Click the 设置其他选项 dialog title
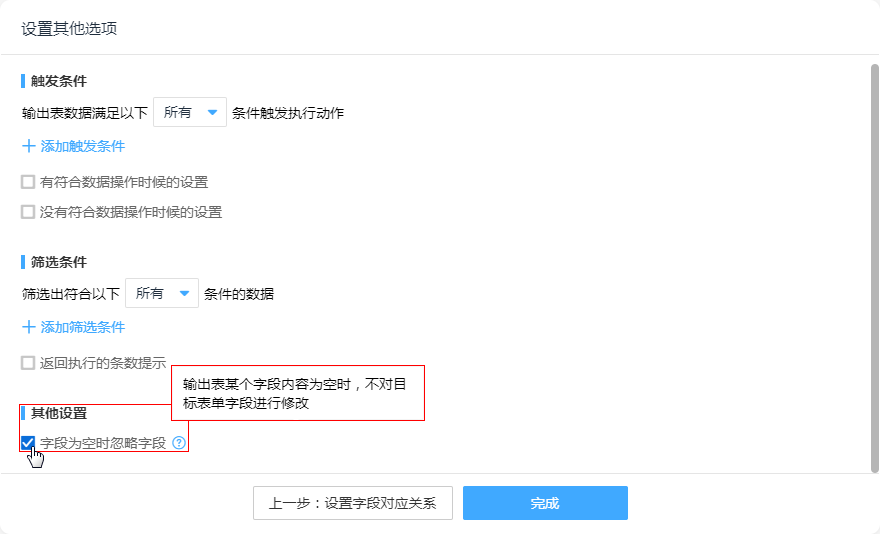 point(69,28)
